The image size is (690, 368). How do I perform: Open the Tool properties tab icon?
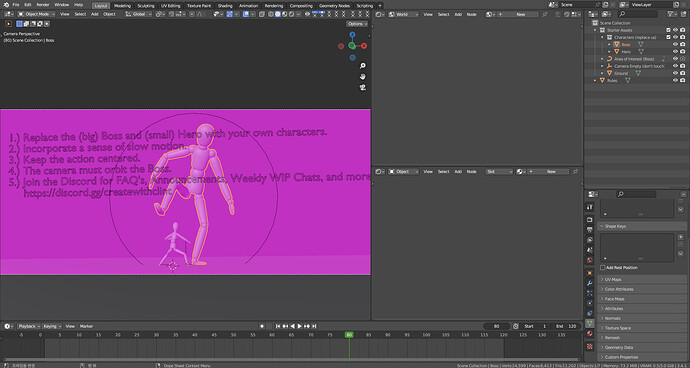click(x=590, y=207)
